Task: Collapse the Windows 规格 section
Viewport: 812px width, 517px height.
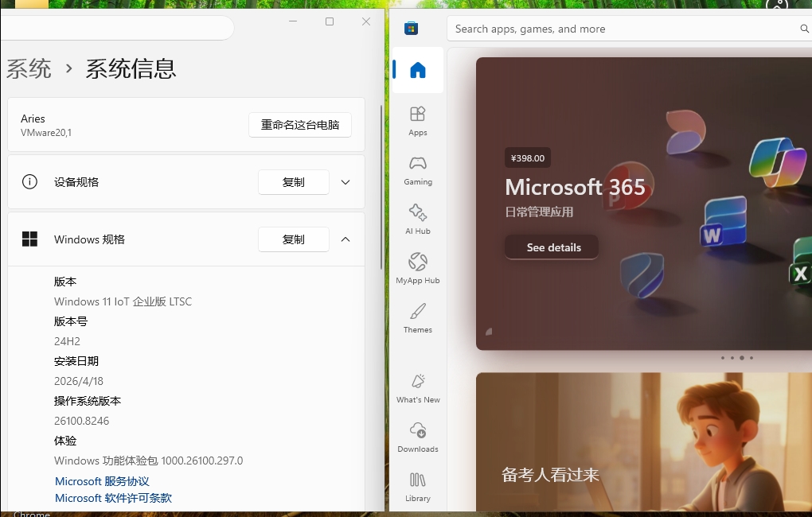Action: (x=345, y=239)
